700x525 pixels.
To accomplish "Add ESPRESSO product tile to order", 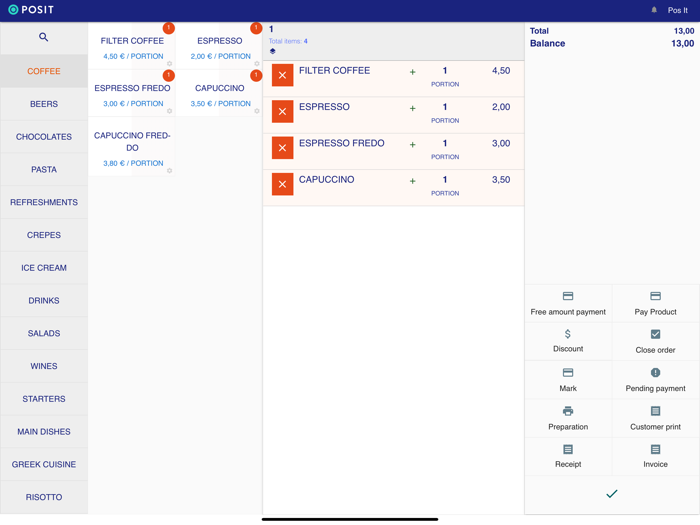I will 219,46.
